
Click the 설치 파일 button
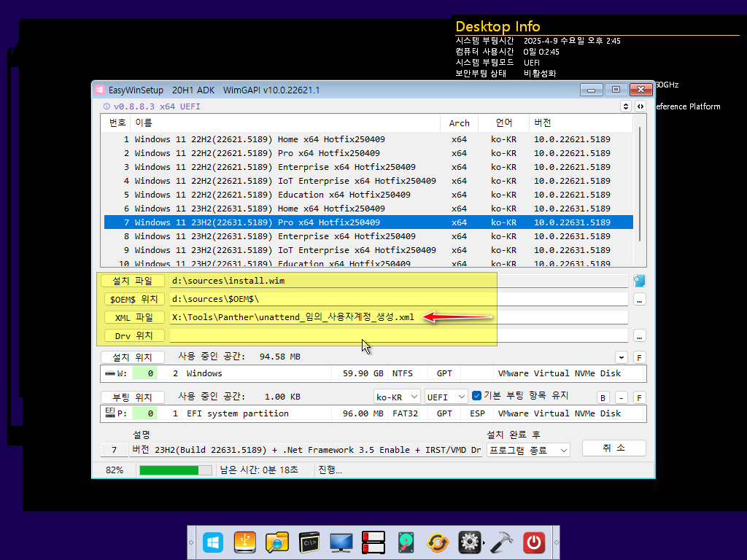click(133, 281)
